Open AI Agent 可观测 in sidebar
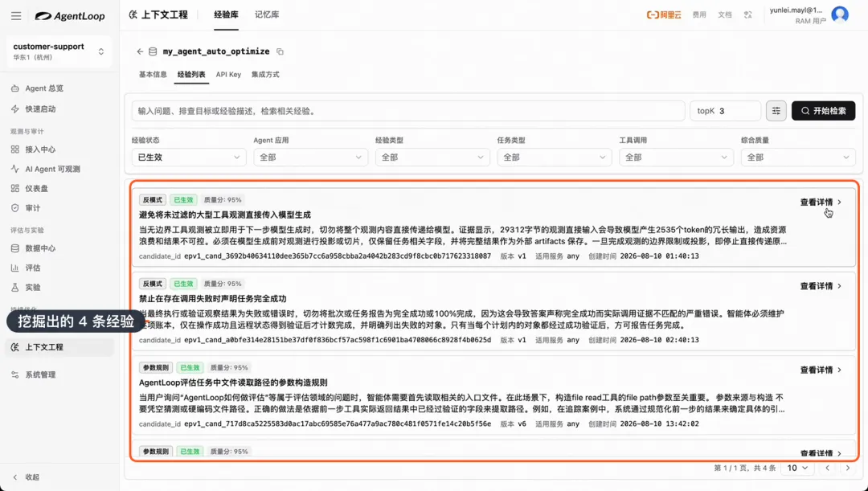 click(x=52, y=169)
